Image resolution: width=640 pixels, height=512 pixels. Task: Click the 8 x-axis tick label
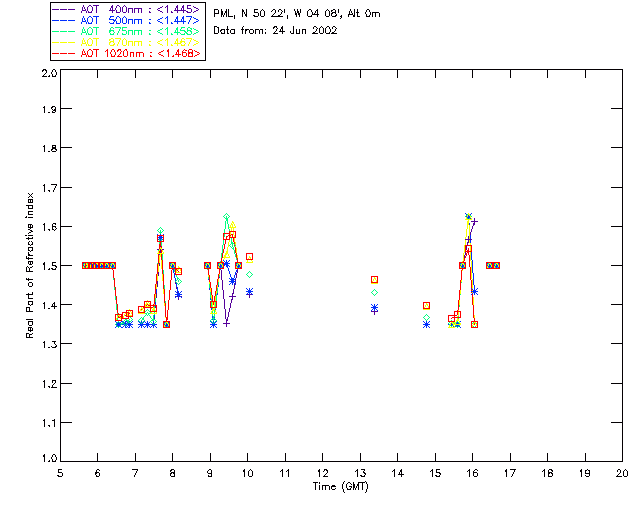173,473
